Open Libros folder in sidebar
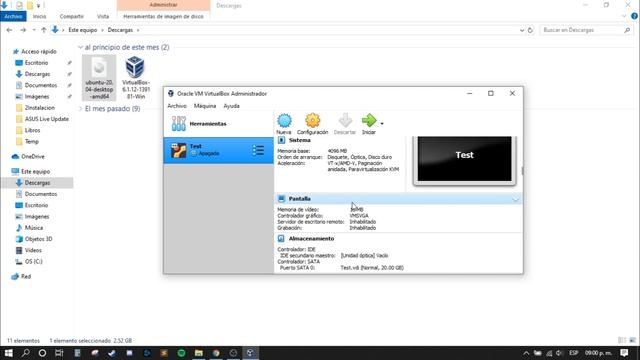 pos(32,130)
